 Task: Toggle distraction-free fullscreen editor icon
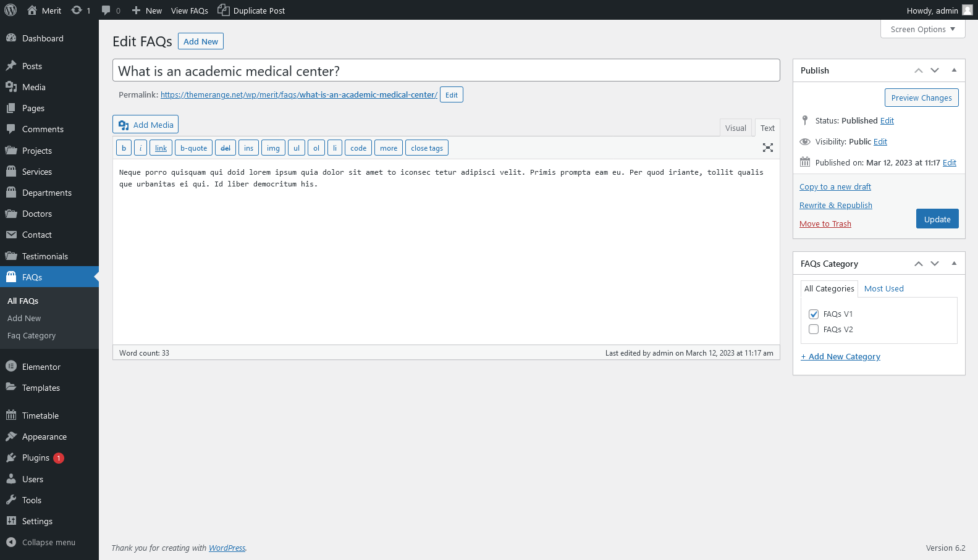768,148
